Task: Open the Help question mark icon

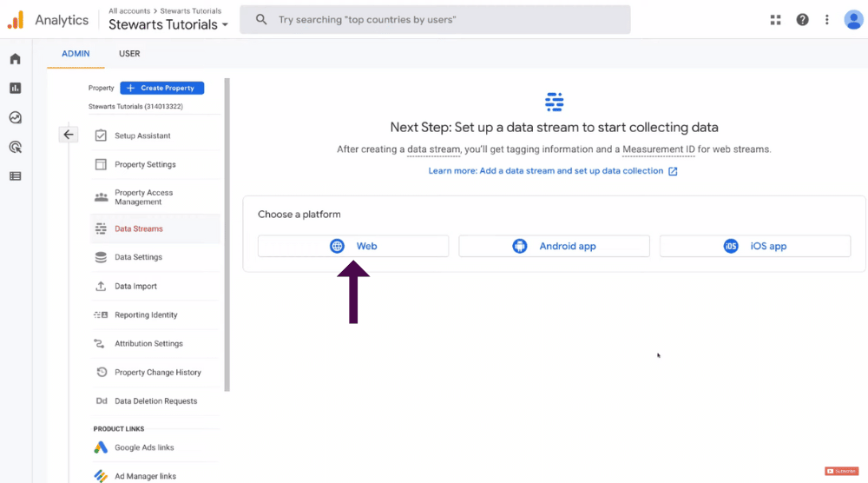Action: point(802,20)
